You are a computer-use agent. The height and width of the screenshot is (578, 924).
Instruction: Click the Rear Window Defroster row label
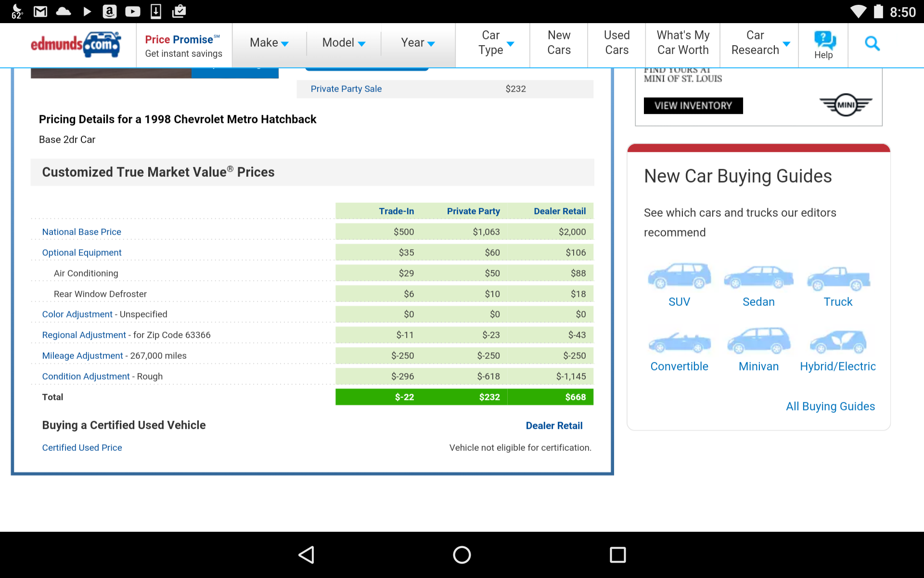[x=100, y=294]
